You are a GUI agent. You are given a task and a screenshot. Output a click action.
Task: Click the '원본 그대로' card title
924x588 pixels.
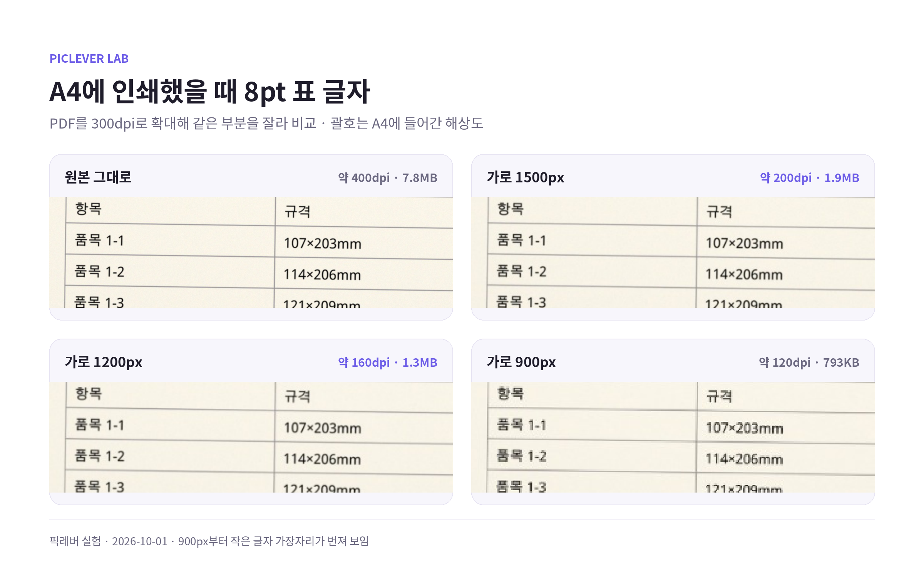pyautogui.click(x=98, y=177)
